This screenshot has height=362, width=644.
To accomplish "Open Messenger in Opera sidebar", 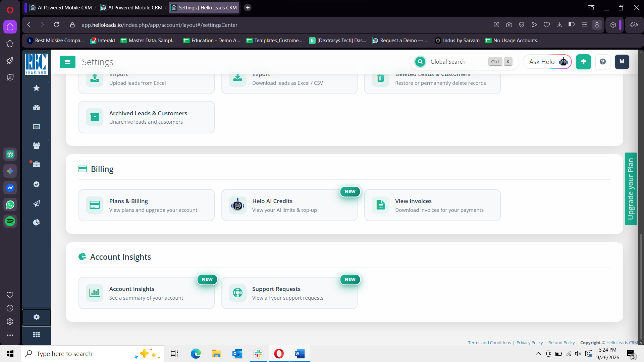I will point(10,188).
